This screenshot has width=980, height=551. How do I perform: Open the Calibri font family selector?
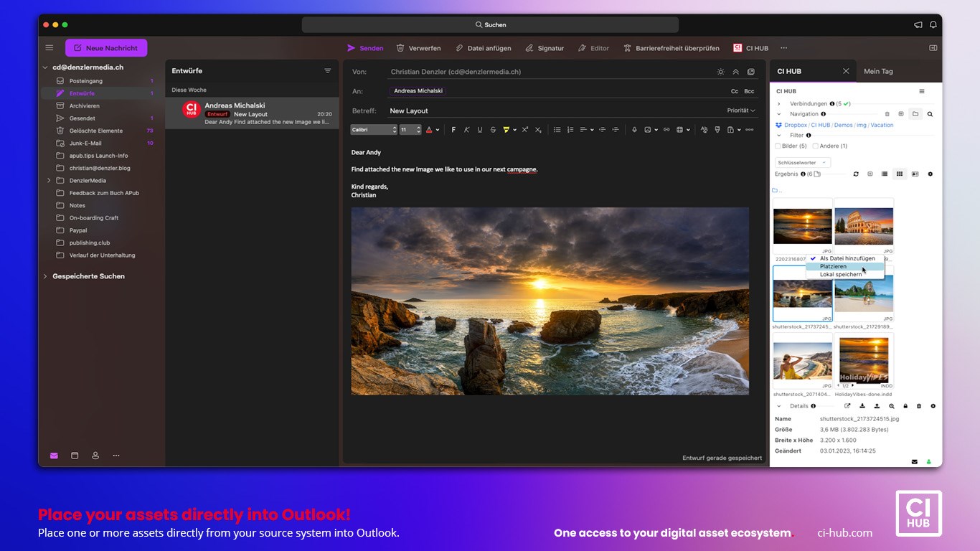pyautogui.click(x=374, y=130)
